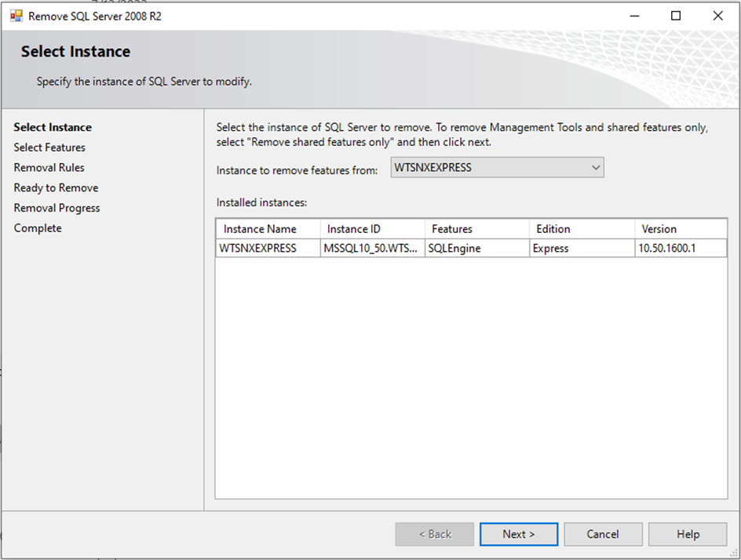Screen dimensions: 741x560
Task: Open the instance selection dropdown arrow
Action: (596, 167)
